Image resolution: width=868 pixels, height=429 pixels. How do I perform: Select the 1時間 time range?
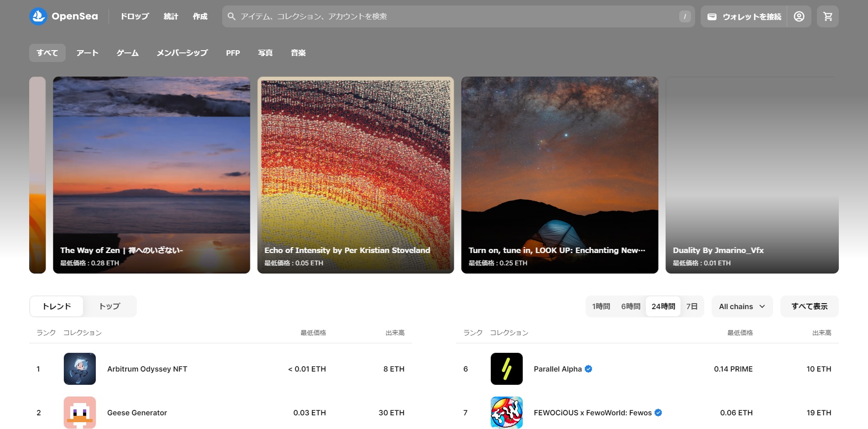601,306
